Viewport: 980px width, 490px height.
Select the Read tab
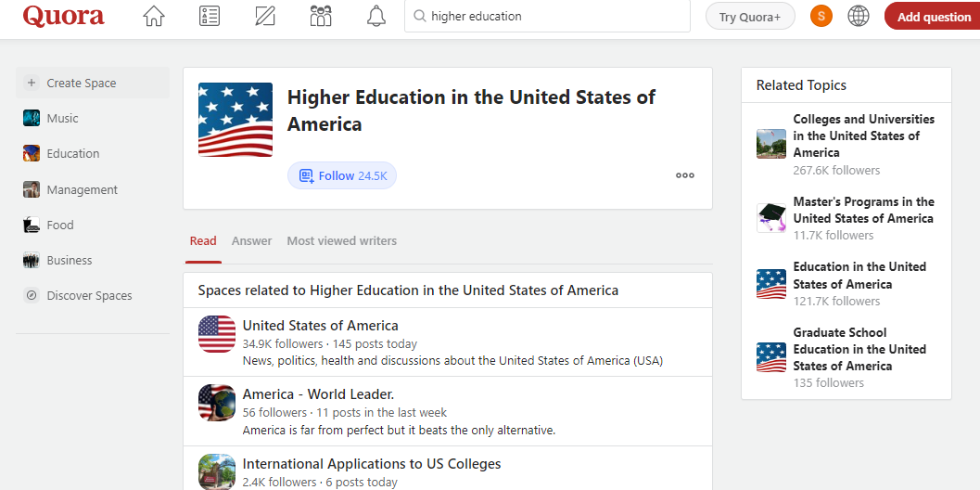tap(203, 241)
